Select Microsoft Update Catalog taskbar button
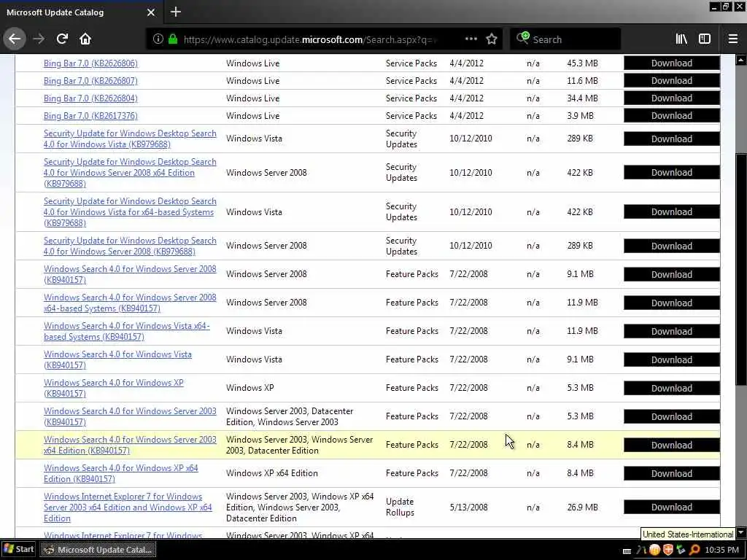Image resolution: width=747 pixels, height=560 pixels. (98, 550)
